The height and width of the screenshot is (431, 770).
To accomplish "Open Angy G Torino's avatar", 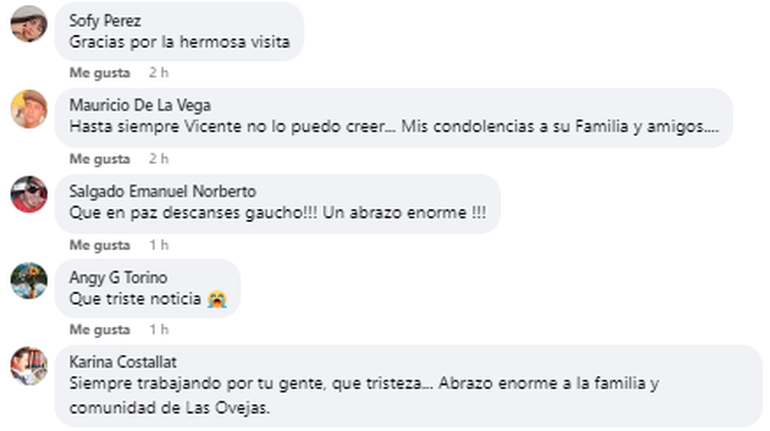I will [29, 281].
